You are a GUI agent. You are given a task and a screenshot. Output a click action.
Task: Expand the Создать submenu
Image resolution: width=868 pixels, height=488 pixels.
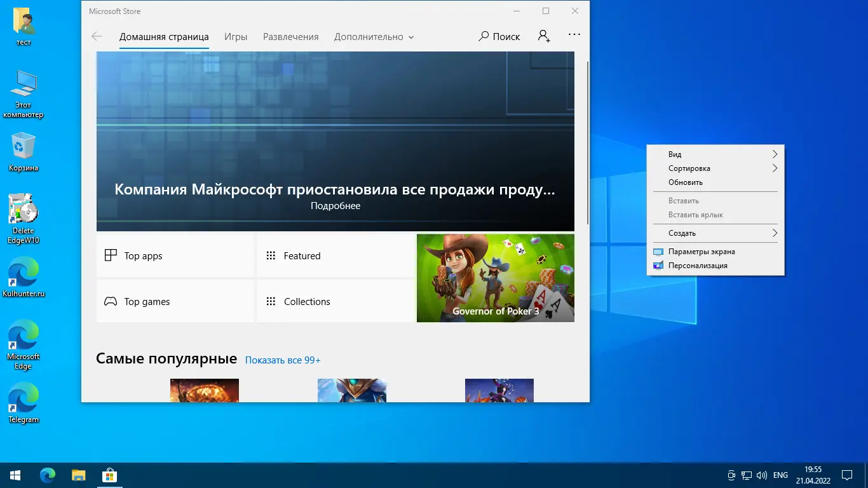(x=715, y=233)
